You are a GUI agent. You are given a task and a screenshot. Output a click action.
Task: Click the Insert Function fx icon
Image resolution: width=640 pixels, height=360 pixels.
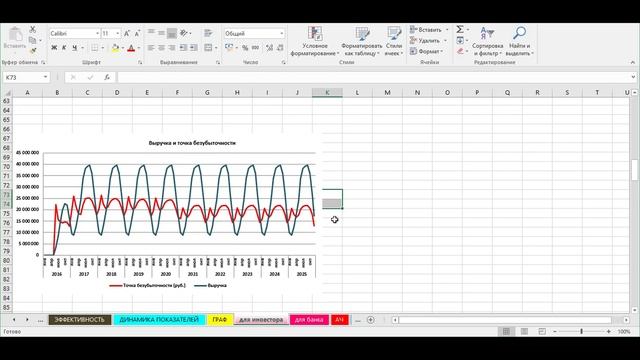(107, 77)
